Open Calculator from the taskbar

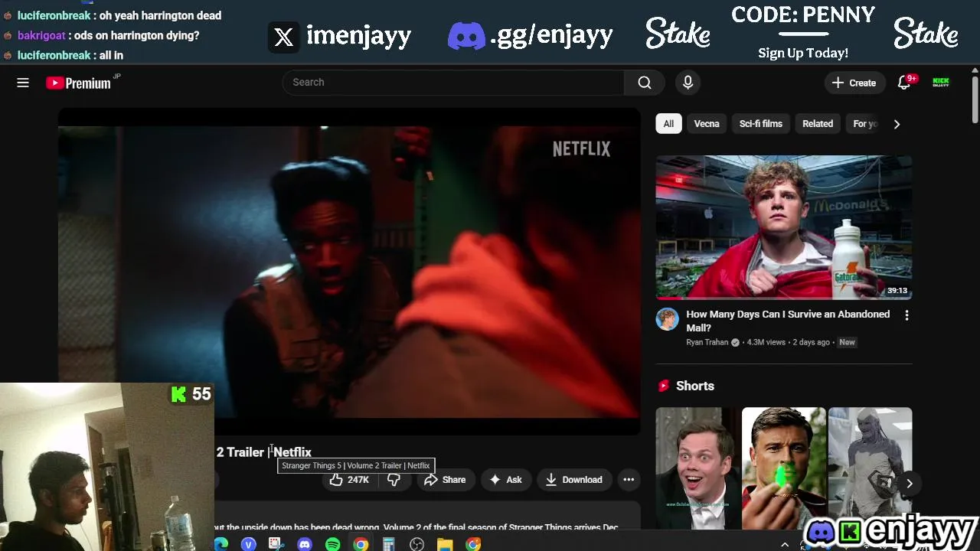(389, 544)
